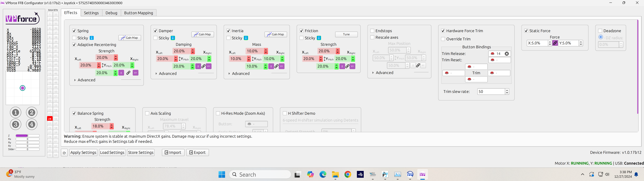Click the Tune button in the Friction panel
The height and width of the screenshot is (181, 644).
pyautogui.click(x=346, y=34)
